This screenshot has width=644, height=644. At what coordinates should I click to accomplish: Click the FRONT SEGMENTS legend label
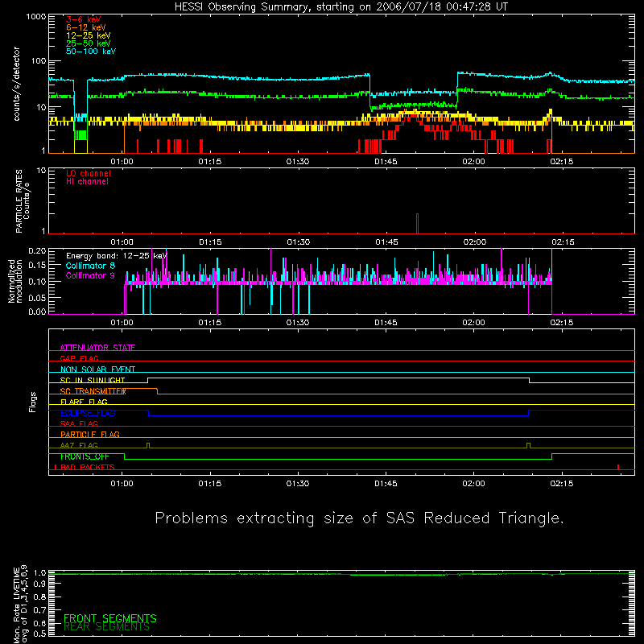pos(110,618)
